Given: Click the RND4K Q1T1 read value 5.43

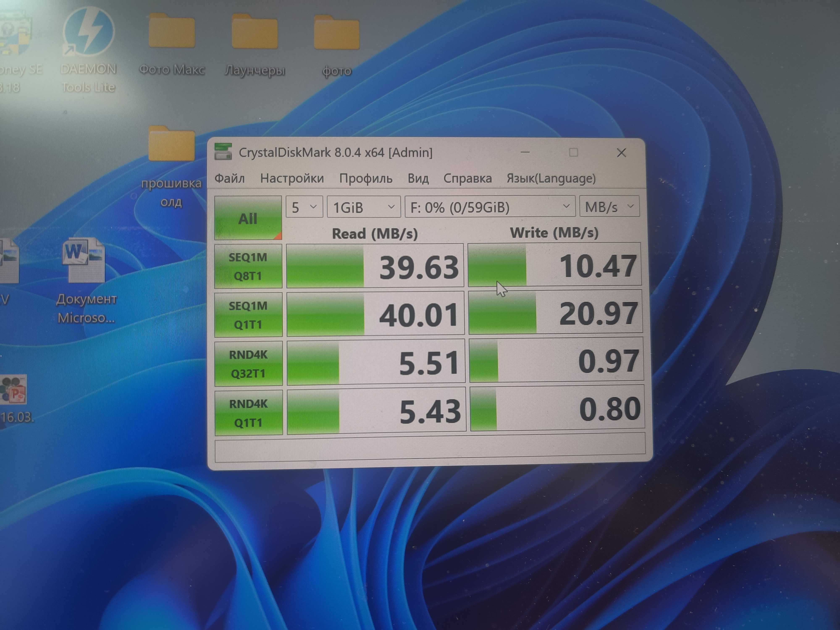Looking at the screenshot, I should [376, 411].
